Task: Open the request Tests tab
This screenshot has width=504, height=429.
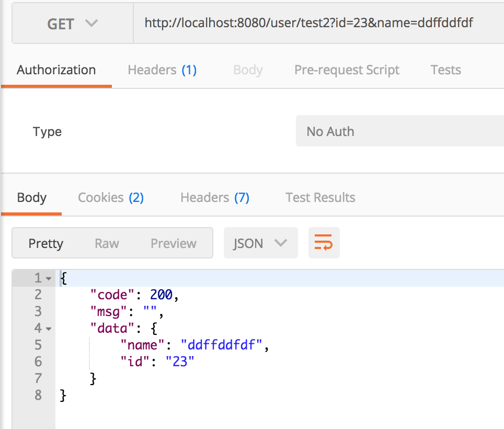Action: 445,70
